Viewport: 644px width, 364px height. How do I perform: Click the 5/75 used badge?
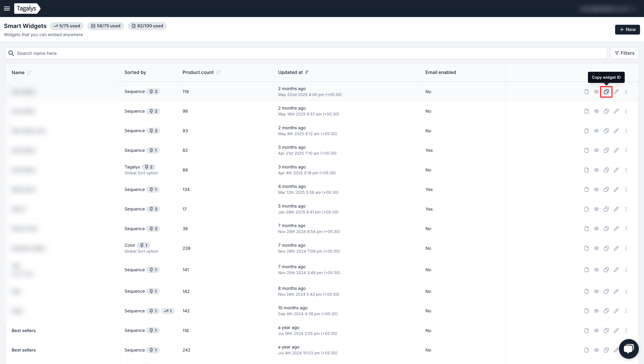point(67,26)
